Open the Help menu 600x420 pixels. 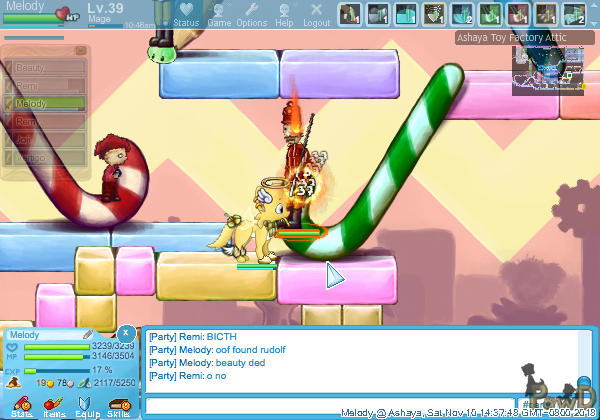click(x=285, y=14)
